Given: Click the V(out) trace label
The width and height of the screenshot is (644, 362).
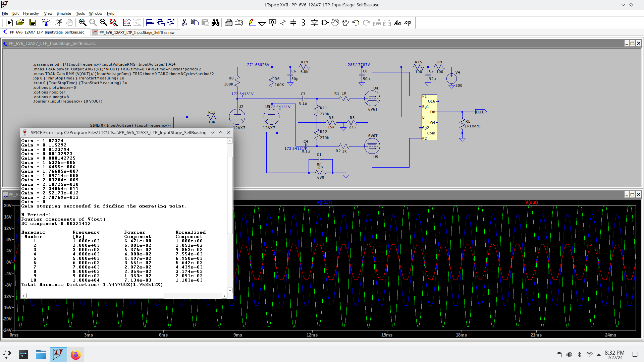Looking at the screenshot, I should (531, 202).
